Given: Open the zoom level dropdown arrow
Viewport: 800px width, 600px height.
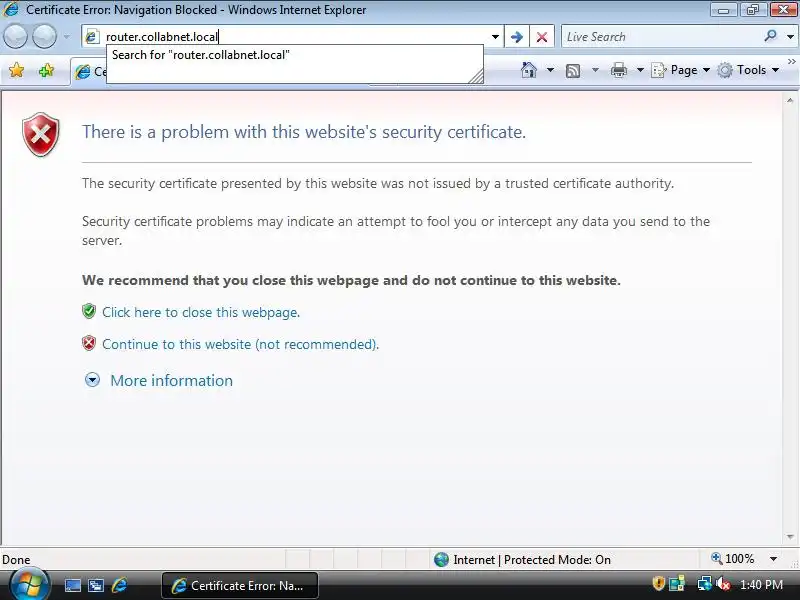Looking at the screenshot, I should (x=773, y=559).
